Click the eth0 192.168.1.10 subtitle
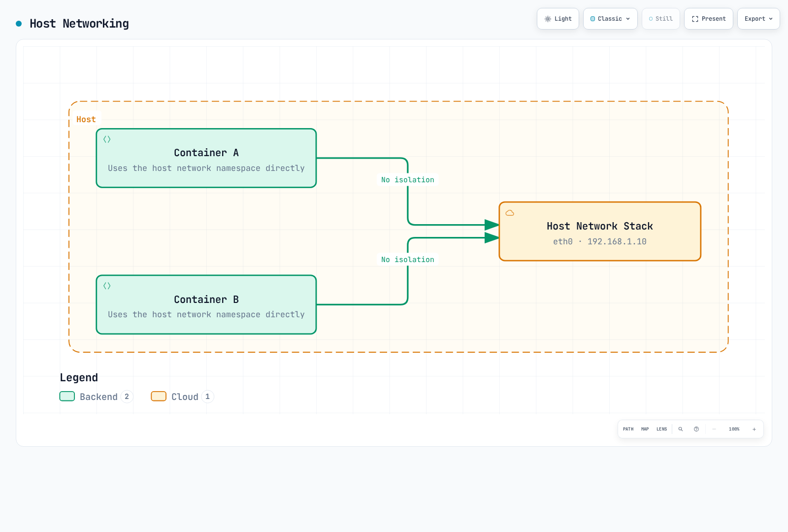The height and width of the screenshot is (532, 788). [600, 241]
